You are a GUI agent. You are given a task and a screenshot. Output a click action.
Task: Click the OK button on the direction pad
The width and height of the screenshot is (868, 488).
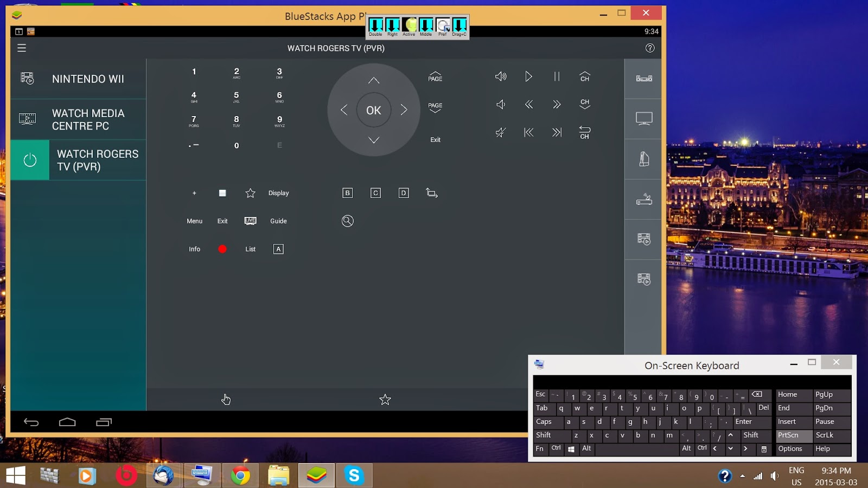[374, 111]
